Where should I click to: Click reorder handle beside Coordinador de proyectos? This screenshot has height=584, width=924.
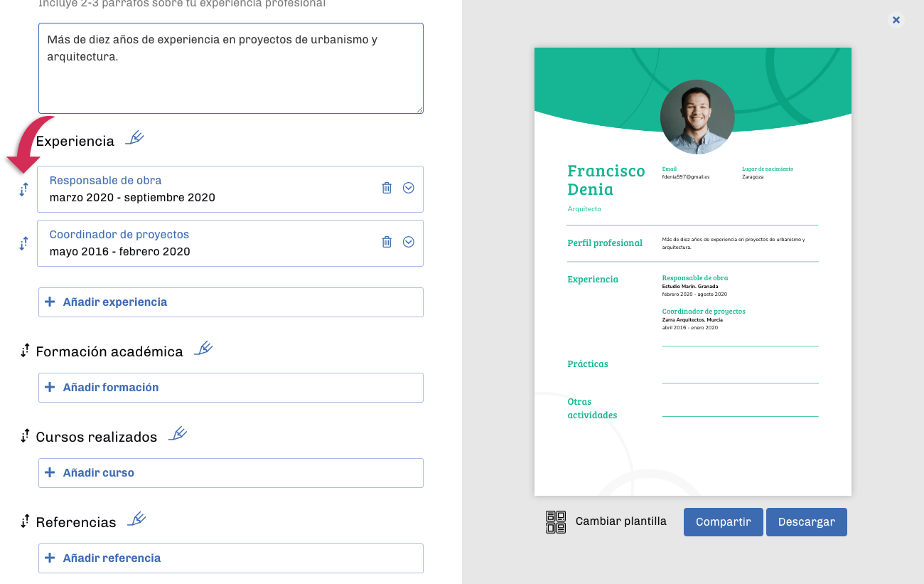[x=23, y=243]
